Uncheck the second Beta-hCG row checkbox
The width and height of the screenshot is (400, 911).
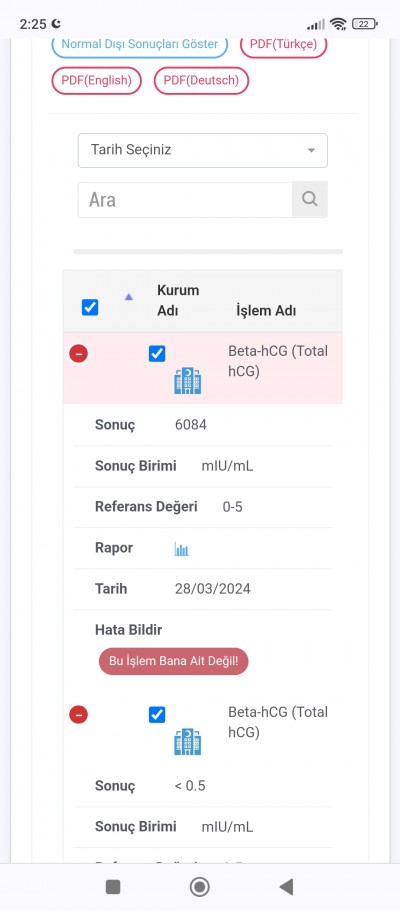pos(157,715)
